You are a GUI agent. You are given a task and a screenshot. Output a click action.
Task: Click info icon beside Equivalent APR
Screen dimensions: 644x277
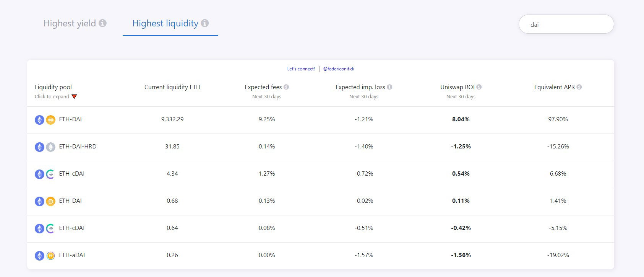[x=579, y=87]
